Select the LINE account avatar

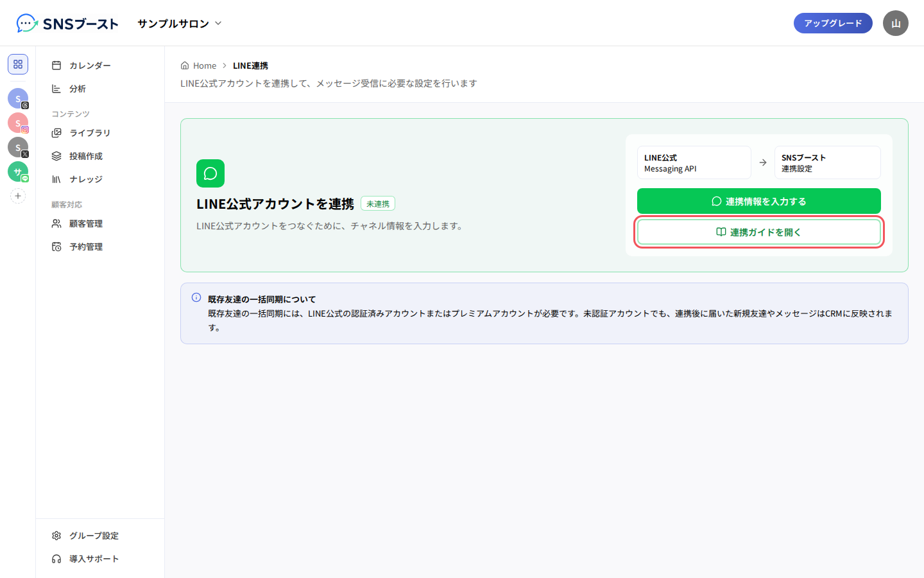point(18,171)
